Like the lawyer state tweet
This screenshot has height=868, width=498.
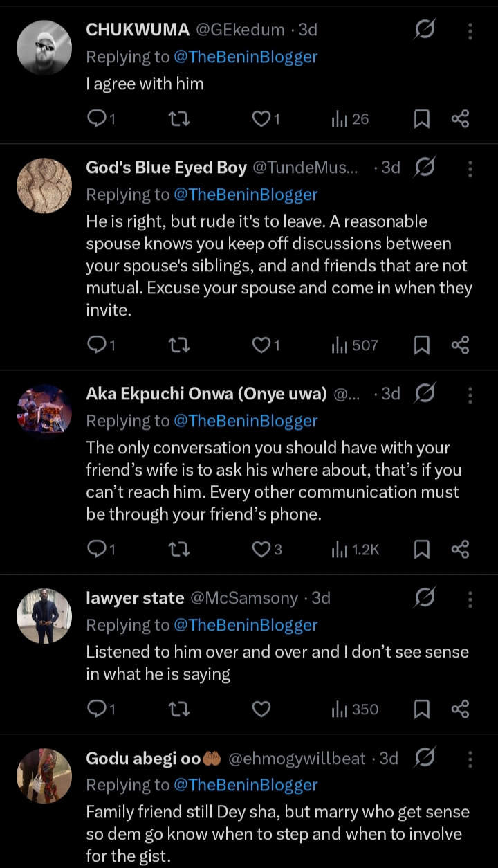coord(261,709)
